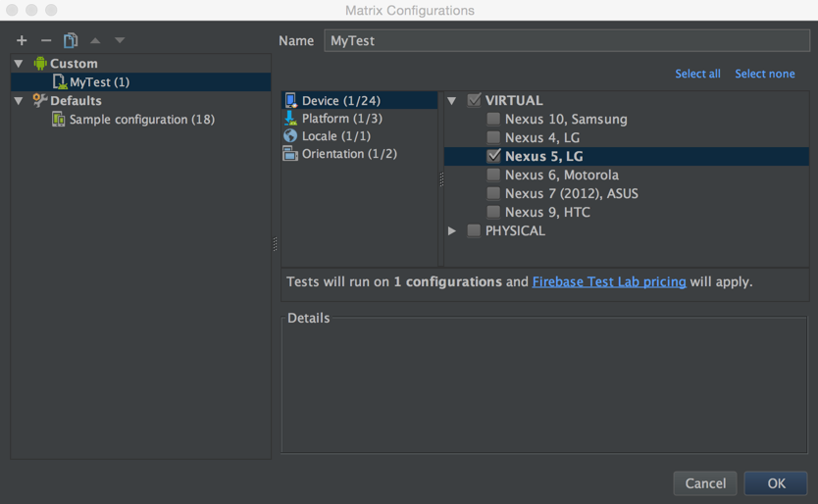Expand the PHYSICAL devices group
818x504 pixels.
pos(452,230)
